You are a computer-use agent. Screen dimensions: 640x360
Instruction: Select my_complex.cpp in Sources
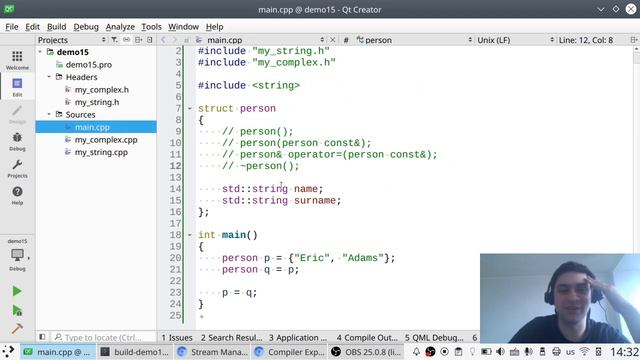[x=106, y=140]
